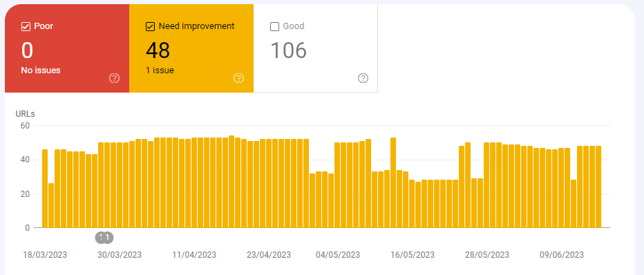Click the 04/05/2023 date label
This screenshot has height=275, width=644.
pyautogui.click(x=338, y=255)
